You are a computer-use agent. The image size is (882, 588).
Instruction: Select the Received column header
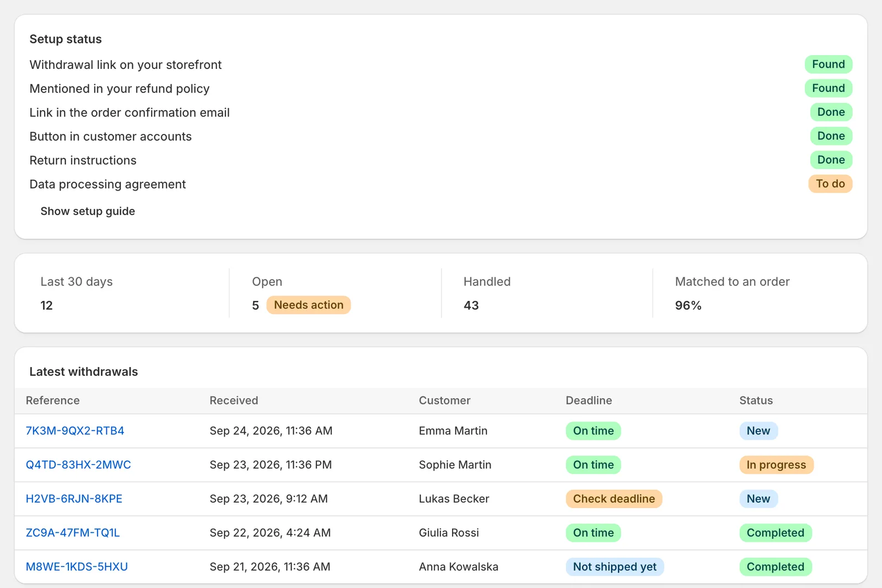pos(234,401)
